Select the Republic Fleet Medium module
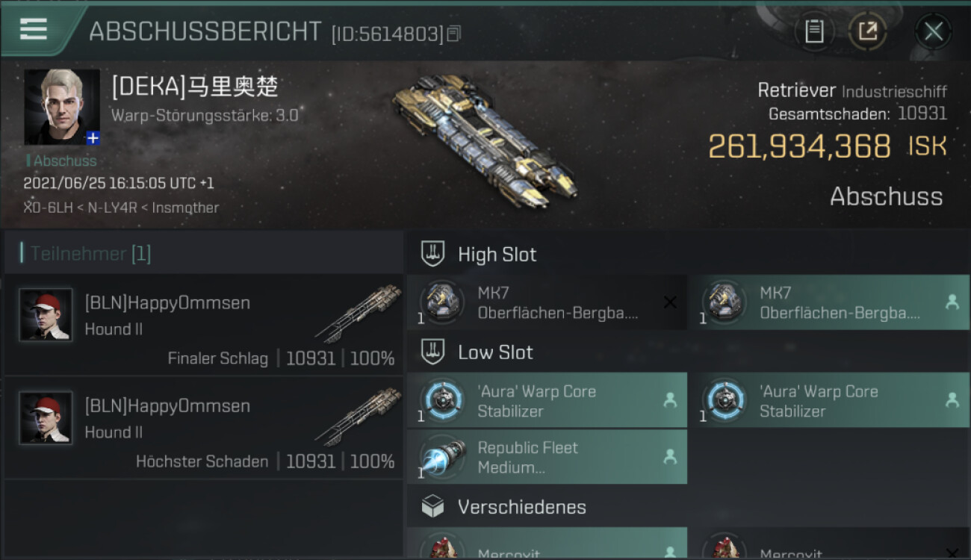Viewport: 971px width, 560px height. coord(547,457)
